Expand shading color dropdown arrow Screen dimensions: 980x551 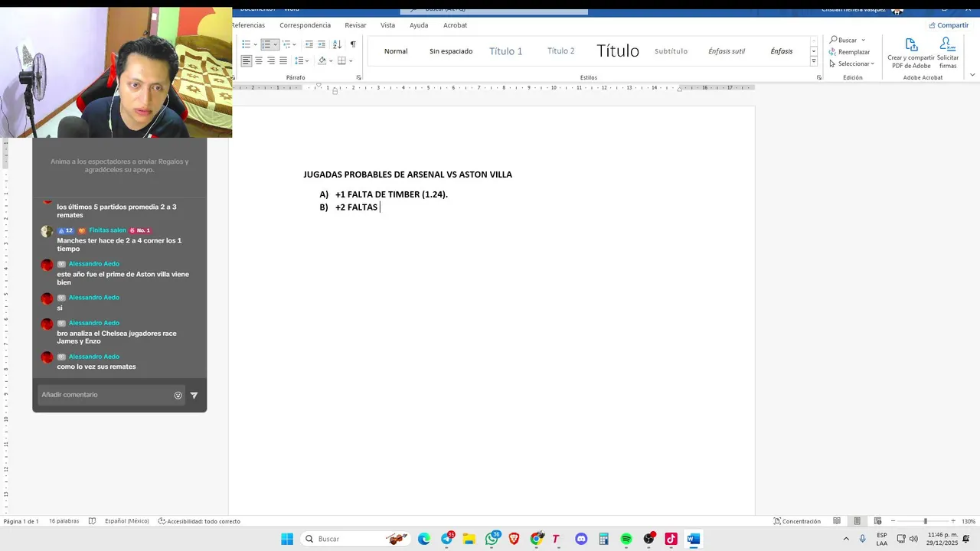point(331,60)
